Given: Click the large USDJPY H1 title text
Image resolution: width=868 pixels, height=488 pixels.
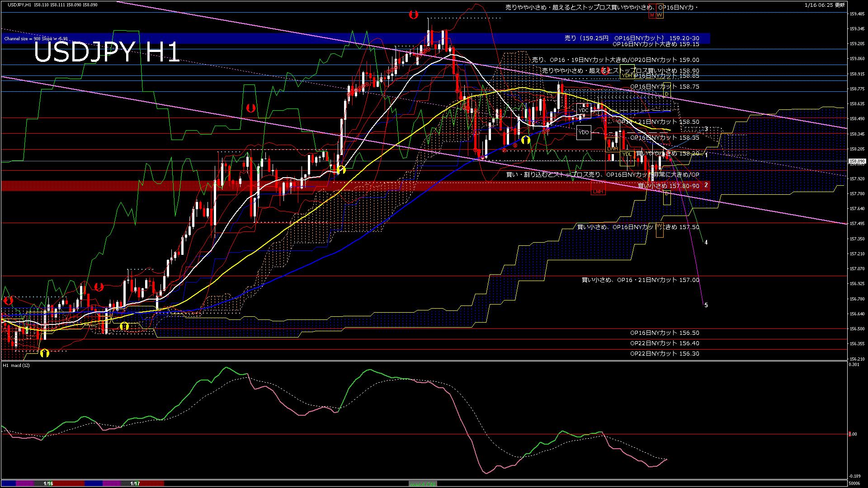Looking at the screenshot, I should [107, 52].
